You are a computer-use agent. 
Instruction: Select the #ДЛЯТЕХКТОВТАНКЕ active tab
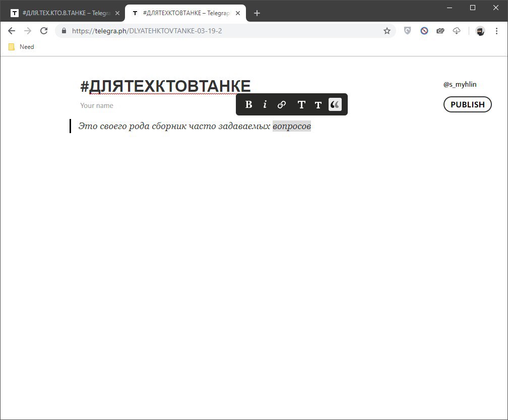(185, 13)
